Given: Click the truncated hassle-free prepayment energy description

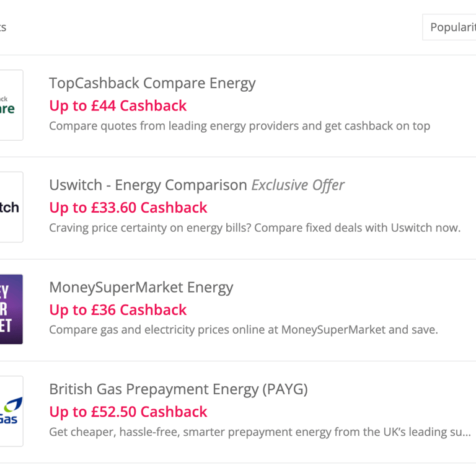Looking at the screenshot, I should coord(259,432).
